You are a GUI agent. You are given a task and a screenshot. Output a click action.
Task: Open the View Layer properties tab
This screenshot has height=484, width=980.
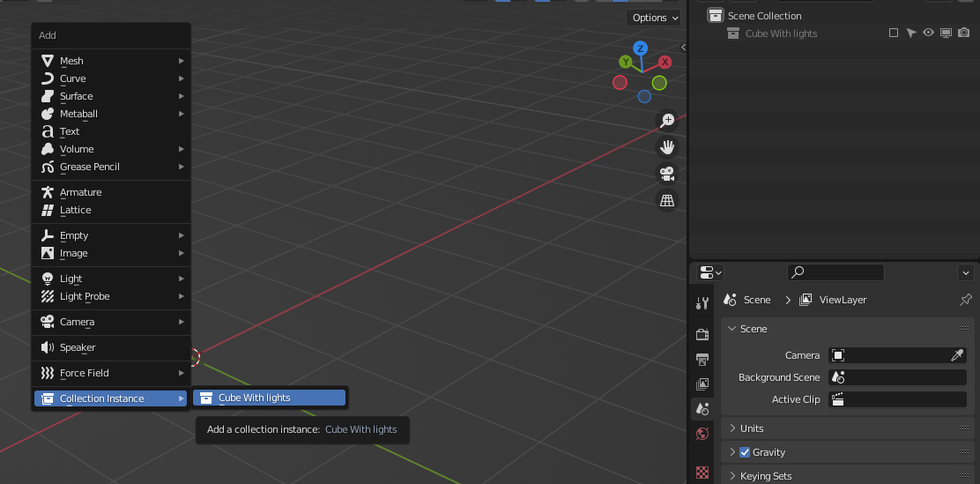coord(702,384)
